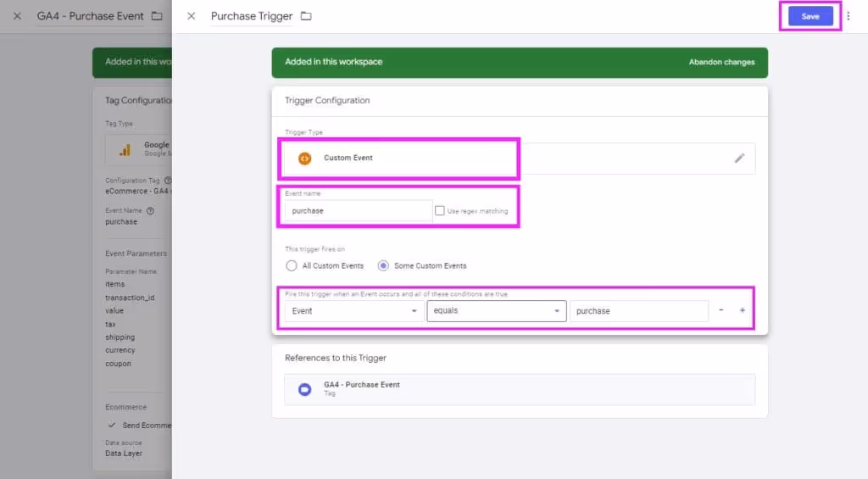This screenshot has height=479, width=868.
Task: Click the Data Layer data source value
Action: coord(124,454)
